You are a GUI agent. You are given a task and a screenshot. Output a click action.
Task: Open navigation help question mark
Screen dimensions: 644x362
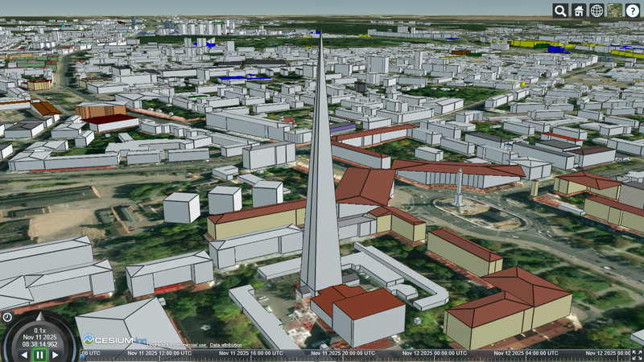coord(633,10)
